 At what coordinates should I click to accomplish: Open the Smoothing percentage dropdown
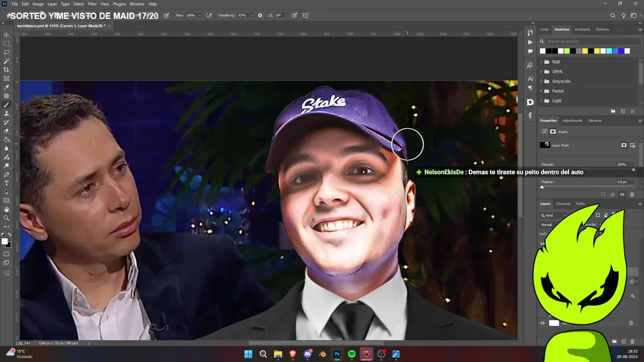pos(251,16)
